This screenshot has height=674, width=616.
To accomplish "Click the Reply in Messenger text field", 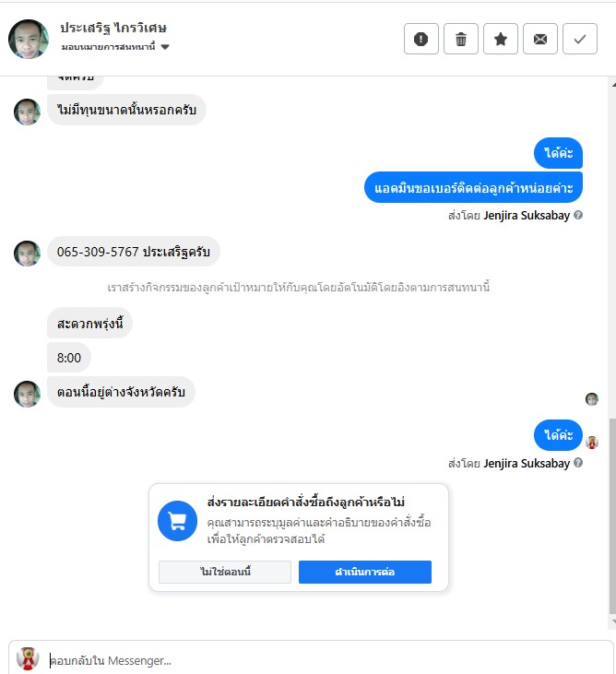I will point(325,660).
